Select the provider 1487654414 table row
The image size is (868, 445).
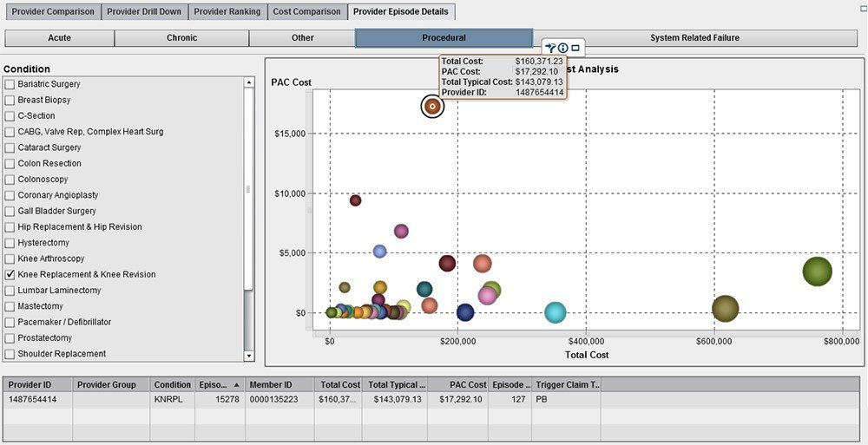(260, 400)
